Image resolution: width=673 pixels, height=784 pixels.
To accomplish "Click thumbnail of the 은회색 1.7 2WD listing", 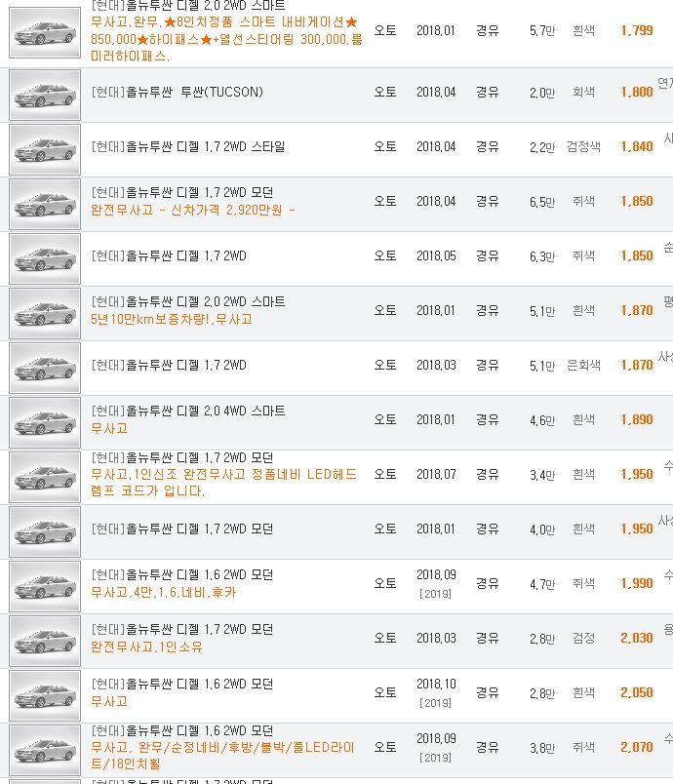I will [x=45, y=368].
